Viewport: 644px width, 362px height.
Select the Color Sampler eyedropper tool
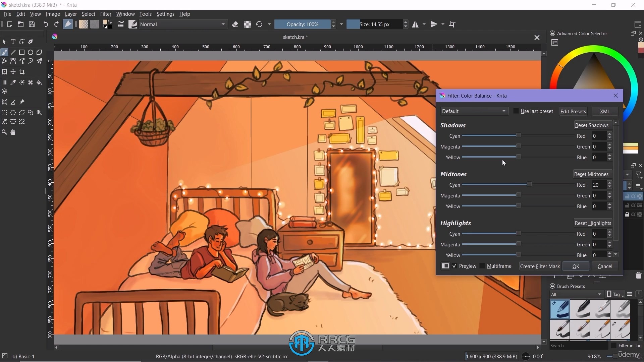pyautogui.click(x=13, y=82)
